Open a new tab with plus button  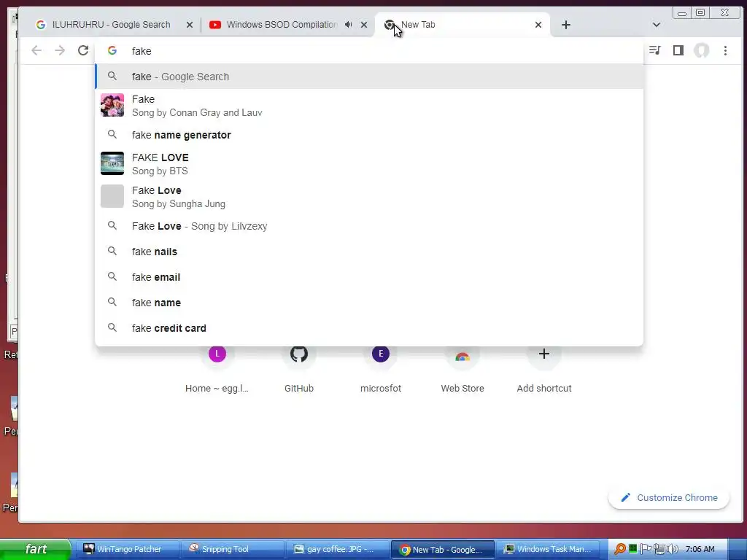(x=566, y=25)
